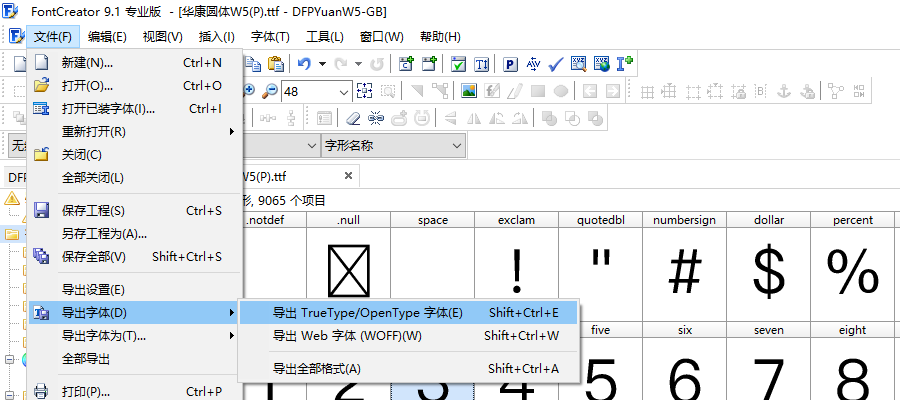Screen dimensions: 900x400
Task: Click the green checkmark window icon
Action: point(458,64)
